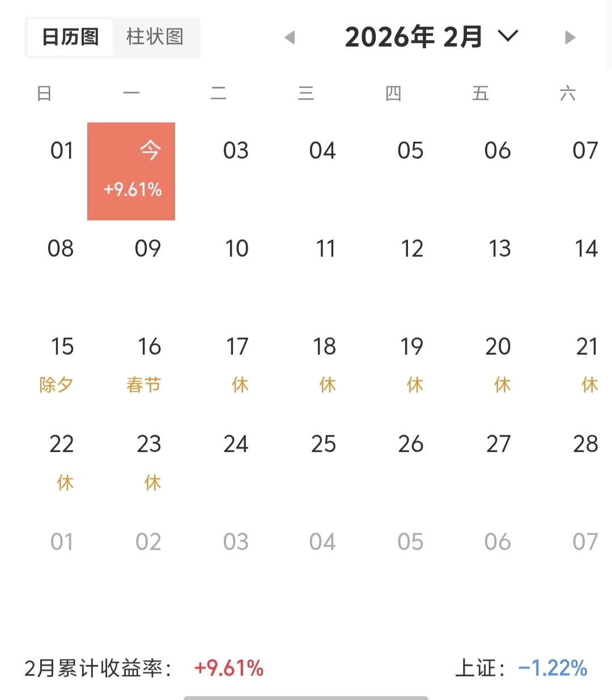
Task: Tap greyed-out next-month date 04
Action: pyautogui.click(x=322, y=543)
